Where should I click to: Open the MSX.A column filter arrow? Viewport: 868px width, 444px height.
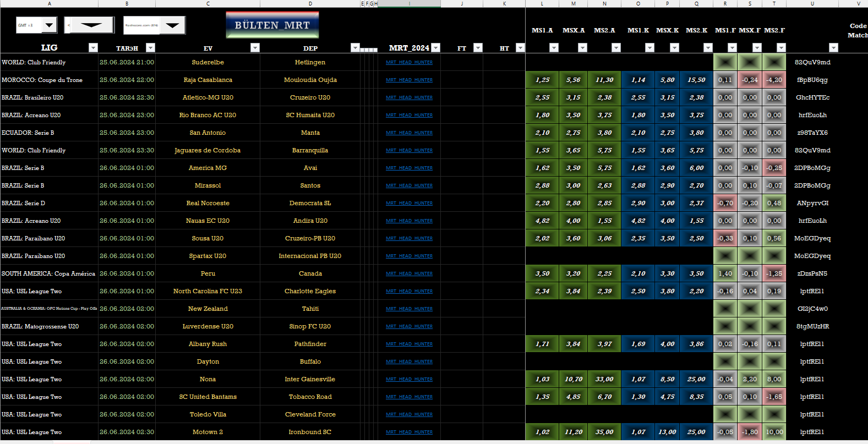click(x=582, y=48)
